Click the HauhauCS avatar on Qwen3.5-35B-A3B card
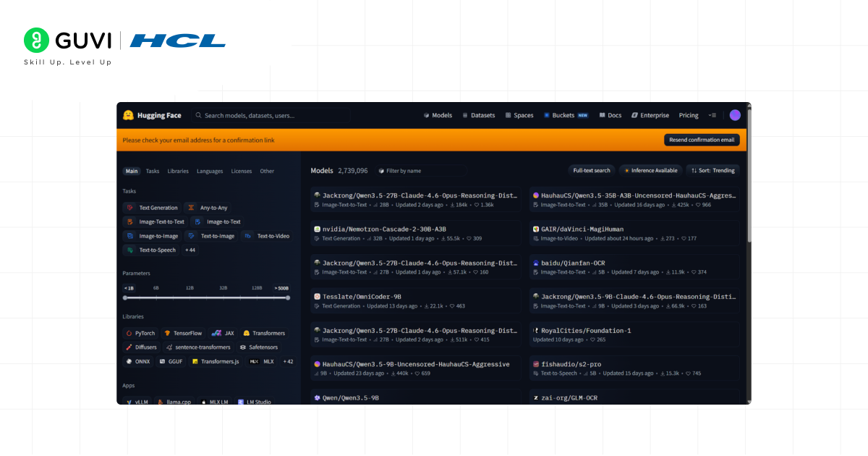Screen dimensions: 868x456 (536, 195)
